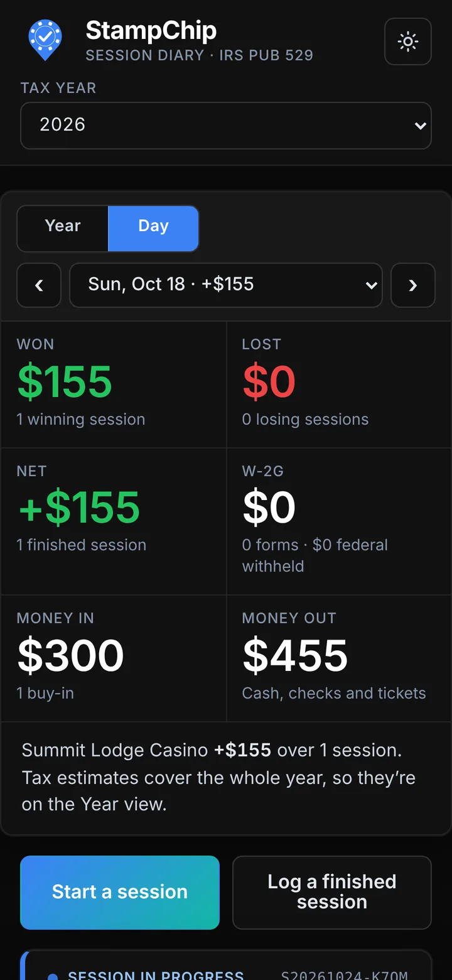Click the StampChip chip logo icon

point(45,40)
